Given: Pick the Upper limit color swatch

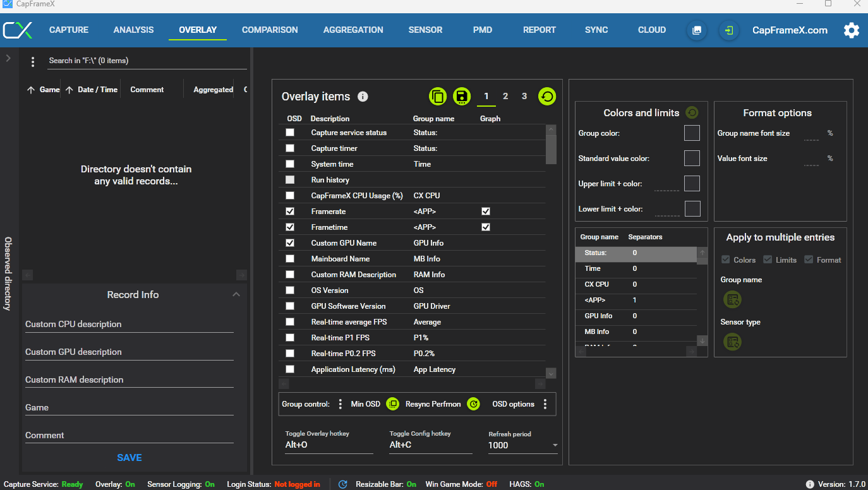Looking at the screenshot, I should point(692,183).
